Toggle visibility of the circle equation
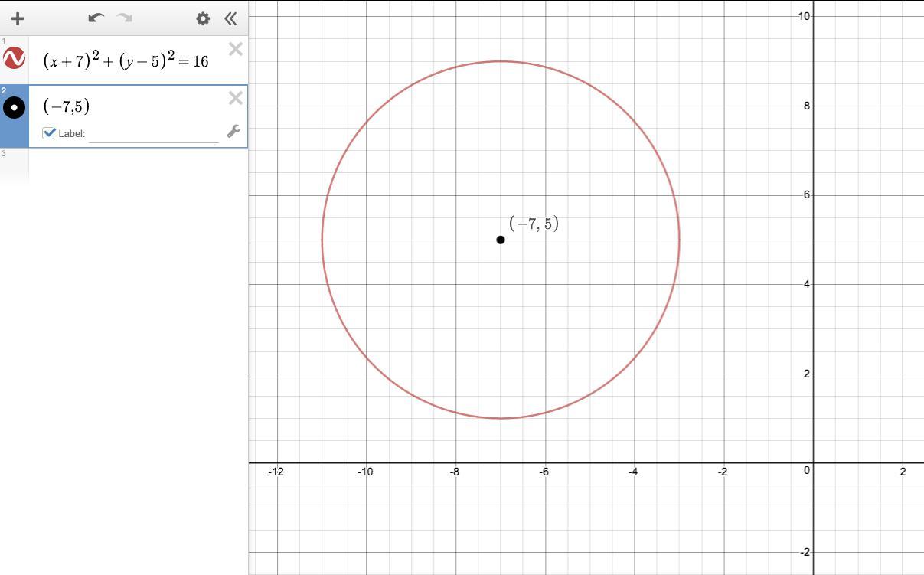 14,58
